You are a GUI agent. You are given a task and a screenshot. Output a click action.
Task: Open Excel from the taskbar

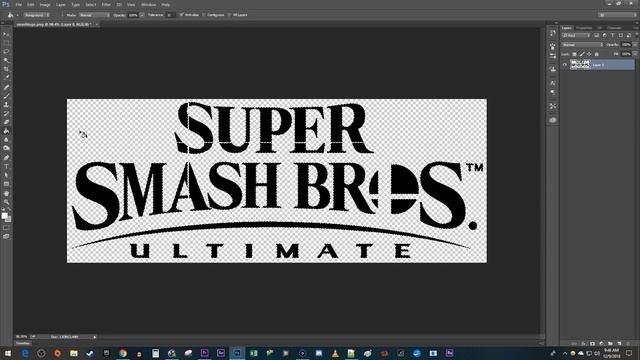[253, 353]
